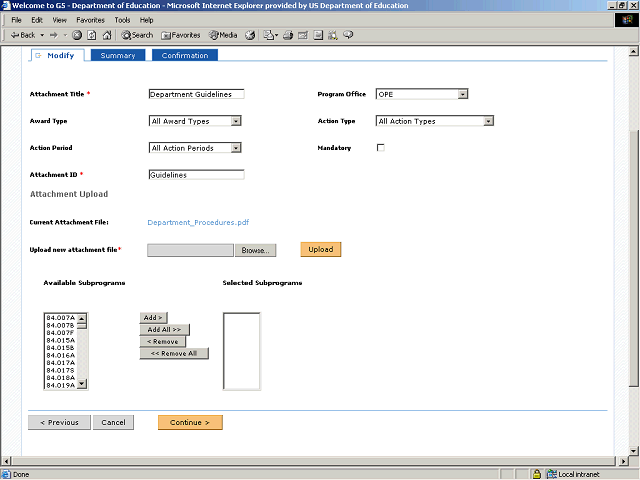The image size is (640, 480).
Task: Click the horizontal scroll-left arrow
Action: pyautogui.click(x=6, y=461)
